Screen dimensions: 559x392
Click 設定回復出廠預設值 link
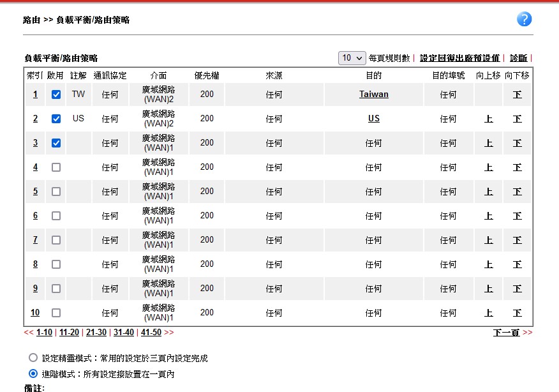[x=459, y=58]
